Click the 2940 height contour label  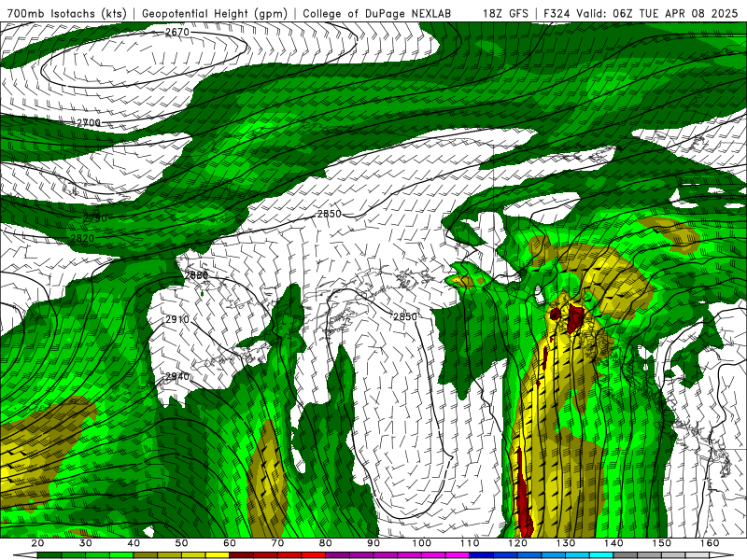point(177,376)
